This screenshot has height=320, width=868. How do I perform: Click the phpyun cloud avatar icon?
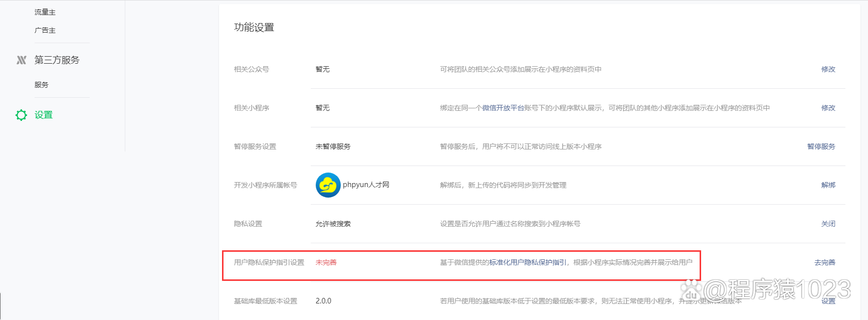(x=328, y=185)
